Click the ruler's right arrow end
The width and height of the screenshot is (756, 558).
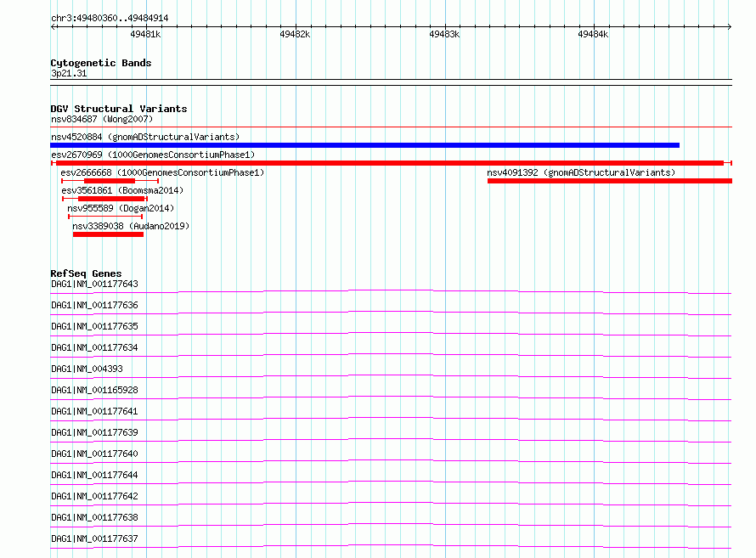click(730, 26)
